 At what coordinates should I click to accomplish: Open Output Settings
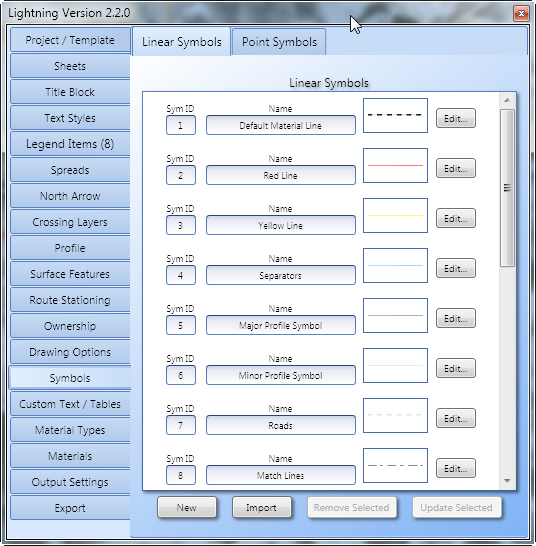click(x=70, y=482)
